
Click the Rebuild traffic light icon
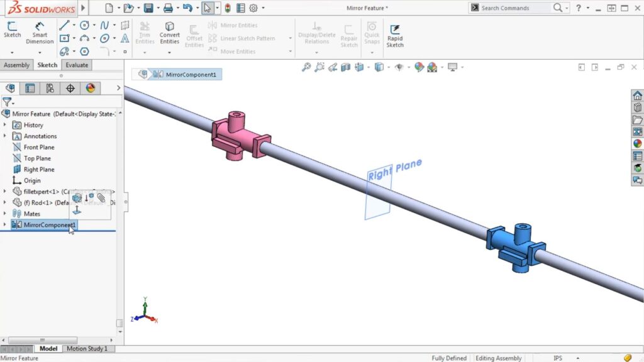point(228,8)
